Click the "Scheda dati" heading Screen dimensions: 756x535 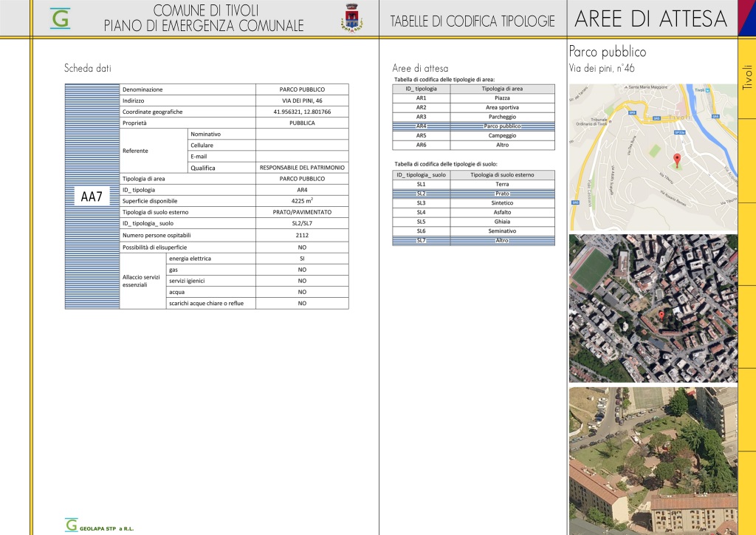88,68
